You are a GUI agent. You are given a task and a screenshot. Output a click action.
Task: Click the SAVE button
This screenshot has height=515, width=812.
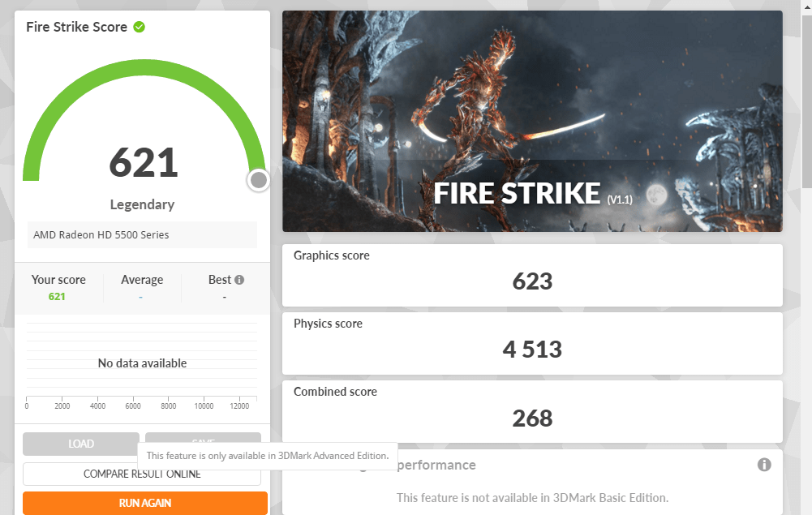click(x=203, y=438)
